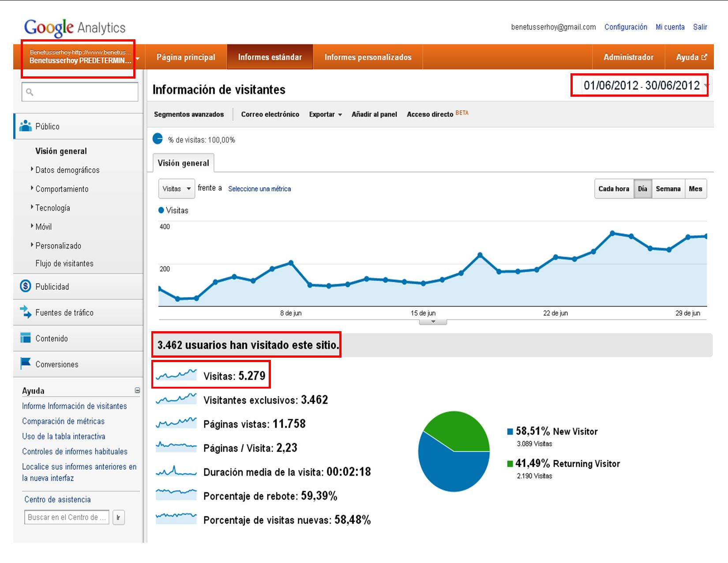Screen dimensions: 728x563
Task: Click the blue New Visitor legend swatch
Action: coord(510,431)
